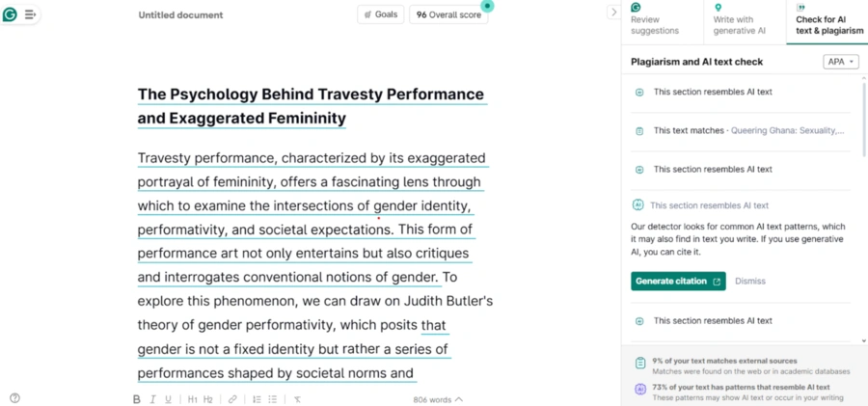
Task: Click the Bold formatting icon
Action: tap(136, 399)
